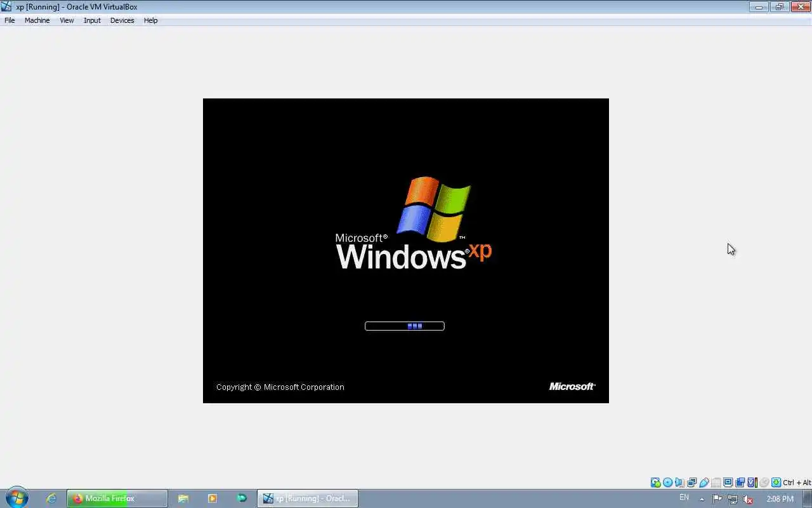Click the Copyright © Microsoft Corporation text

pyautogui.click(x=280, y=387)
